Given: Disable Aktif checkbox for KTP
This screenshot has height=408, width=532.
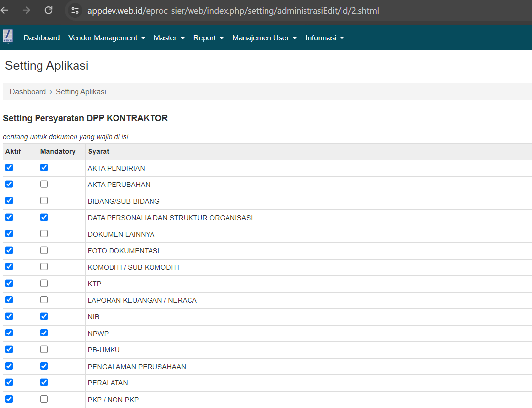Looking at the screenshot, I should pyautogui.click(x=9, y=284).
